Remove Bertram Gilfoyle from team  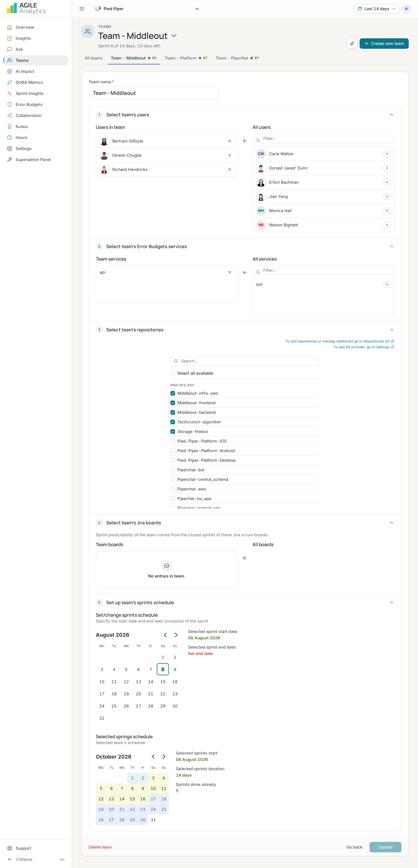pyautogui.click(x=230, y=141)
